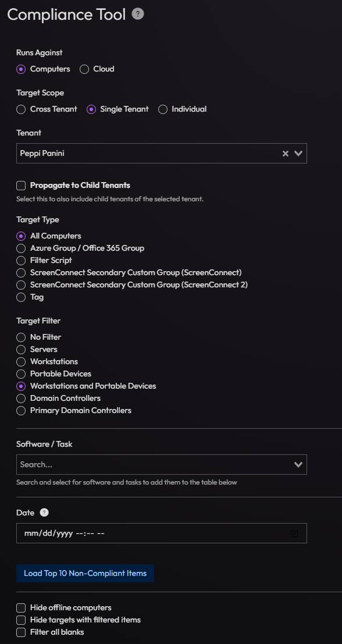Check Hide offline computers
Screen dimensions: 342x644
tap(21, 608)
